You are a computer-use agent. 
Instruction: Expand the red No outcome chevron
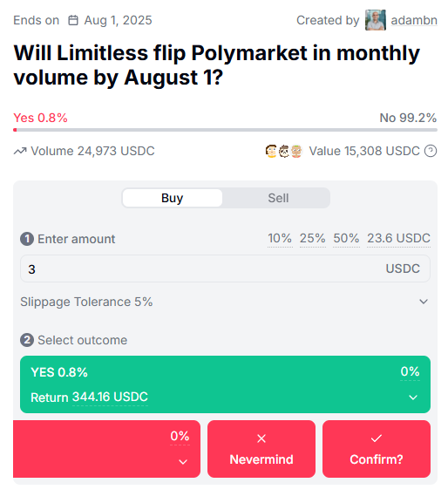[x=183, y=462]
